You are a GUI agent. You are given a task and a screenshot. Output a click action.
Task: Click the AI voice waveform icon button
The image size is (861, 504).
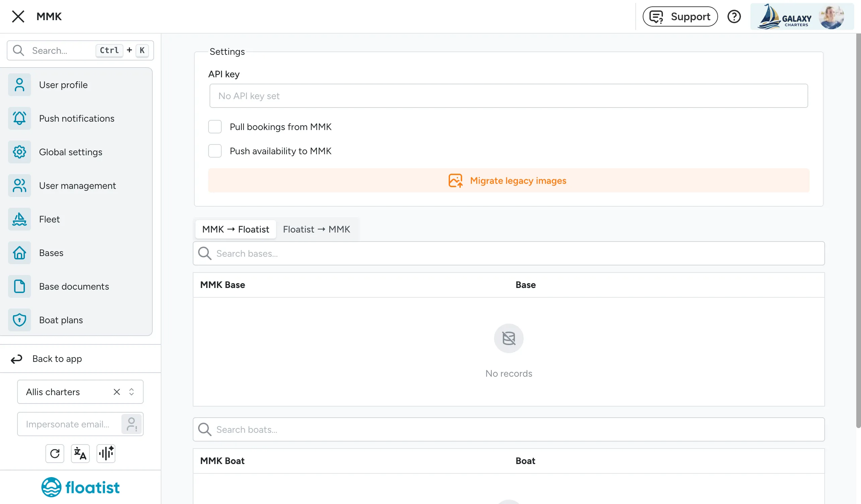point(106,454)
